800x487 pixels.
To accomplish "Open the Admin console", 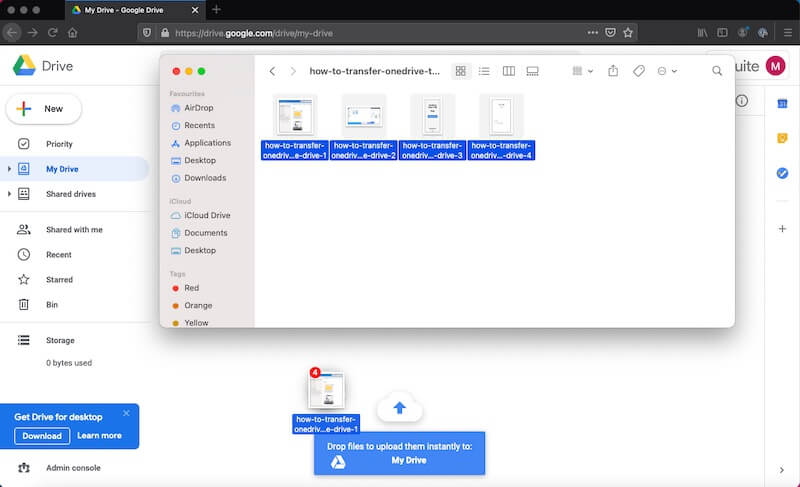I will (73, 468).
